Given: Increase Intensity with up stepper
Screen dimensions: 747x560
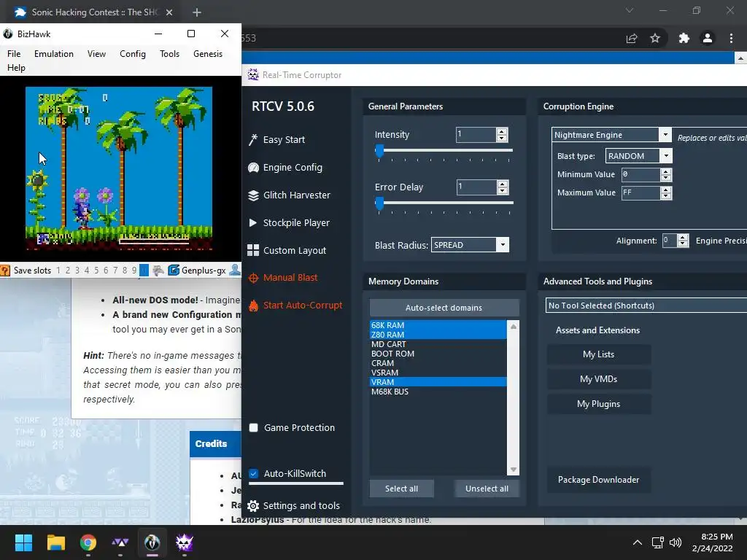Looking at the screenshot, I should point(502,131).
